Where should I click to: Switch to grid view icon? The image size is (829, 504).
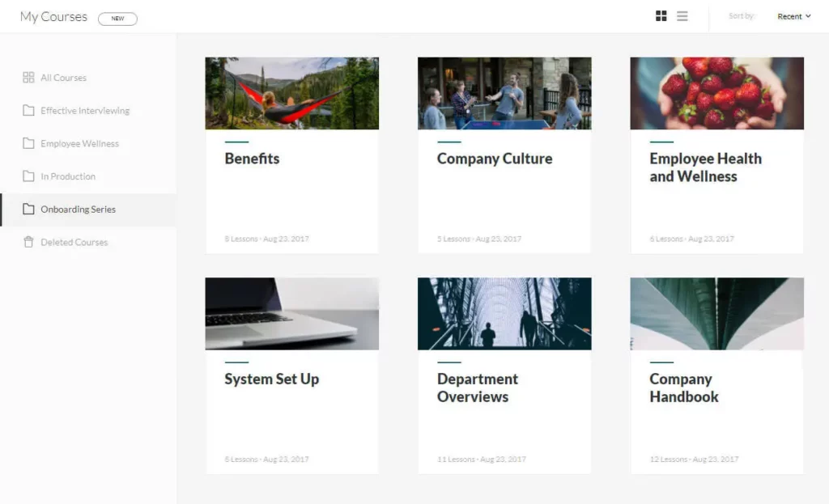click(x=661, y=16)
